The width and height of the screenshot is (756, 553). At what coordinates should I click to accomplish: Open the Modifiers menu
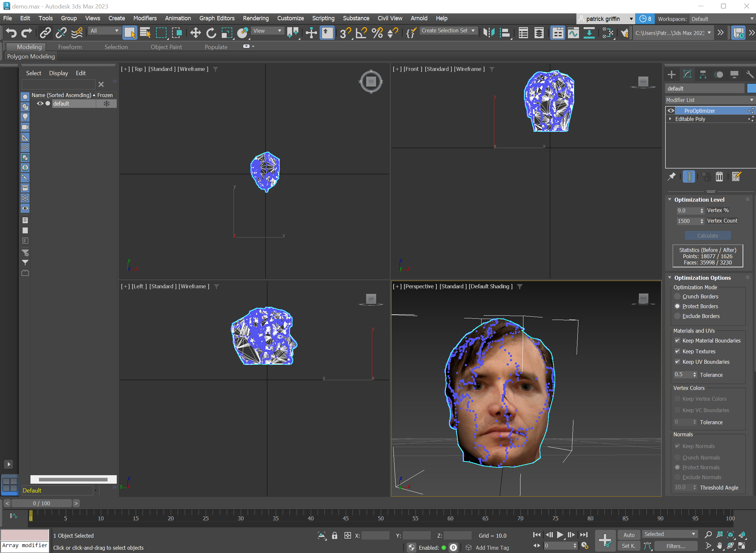(x=145, y=18)
